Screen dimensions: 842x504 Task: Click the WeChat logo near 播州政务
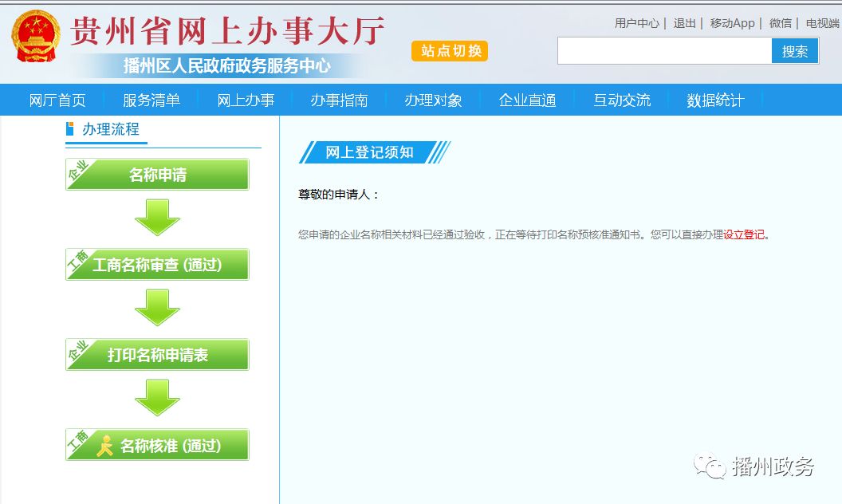708,465
